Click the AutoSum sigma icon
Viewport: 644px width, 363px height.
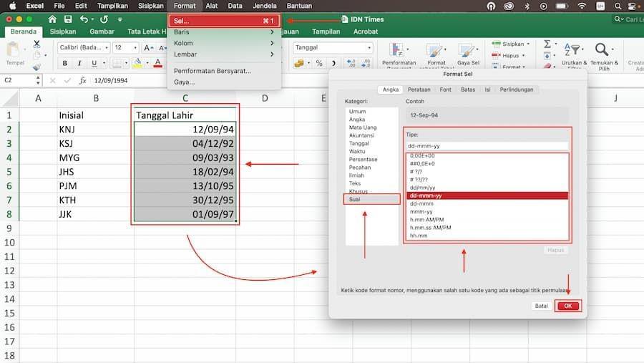coord(547,44)
